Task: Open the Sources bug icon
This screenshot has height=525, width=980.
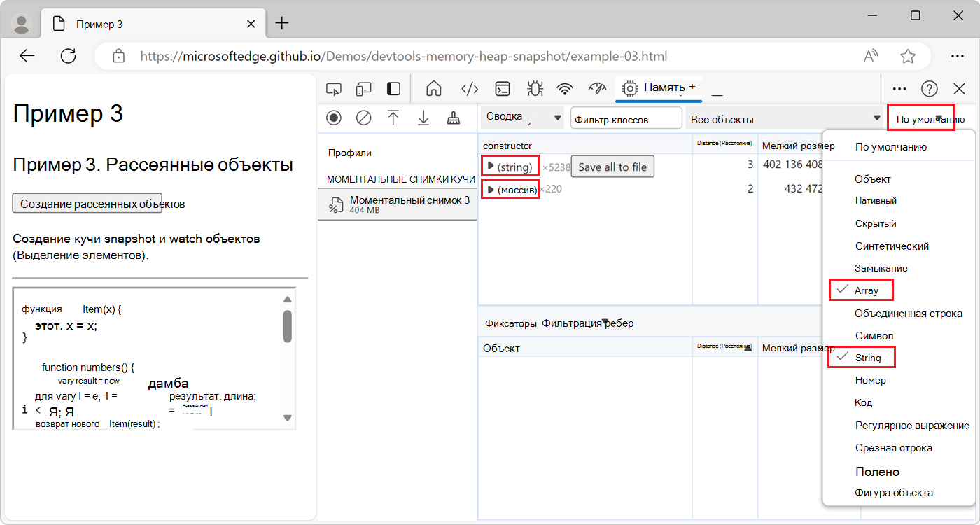Action: (535, 89)
